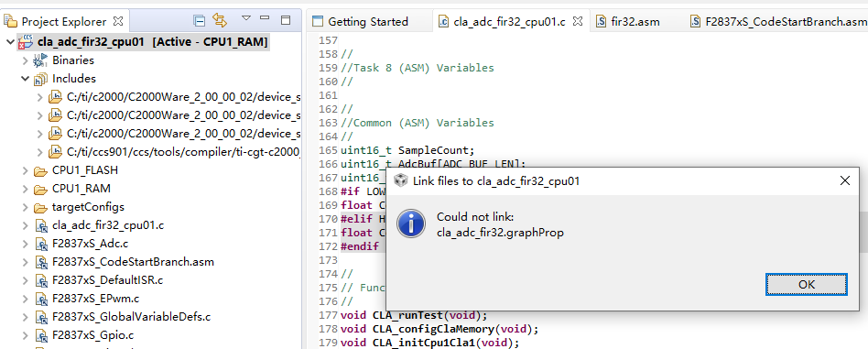Click the //Task 8 (ASM) Variables comment

click(x=418, y=68)
